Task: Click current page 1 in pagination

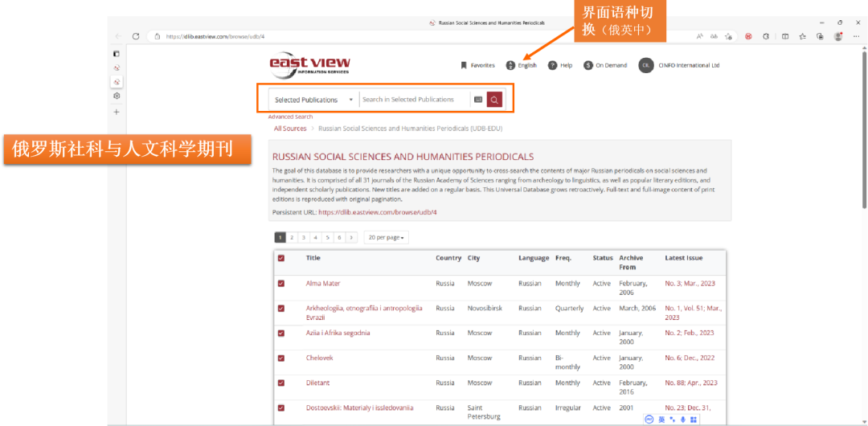Action: [x=280, y=238]
